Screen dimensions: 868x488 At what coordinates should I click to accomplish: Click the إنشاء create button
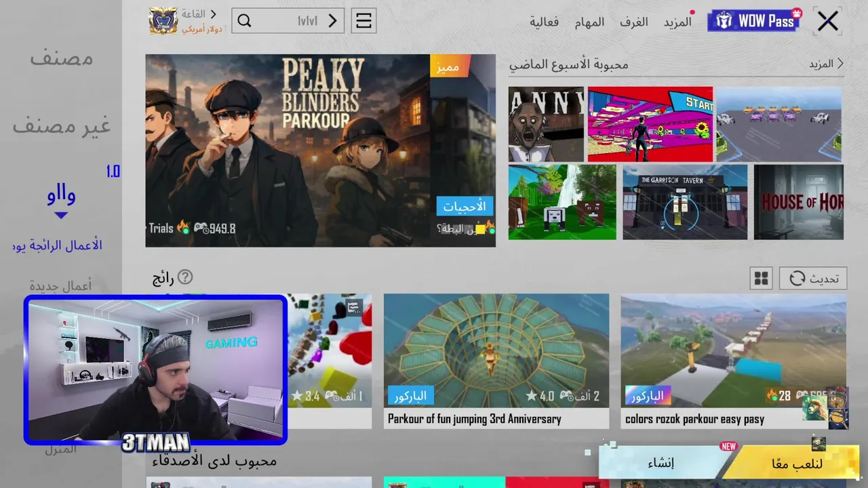tap(660, 463)
